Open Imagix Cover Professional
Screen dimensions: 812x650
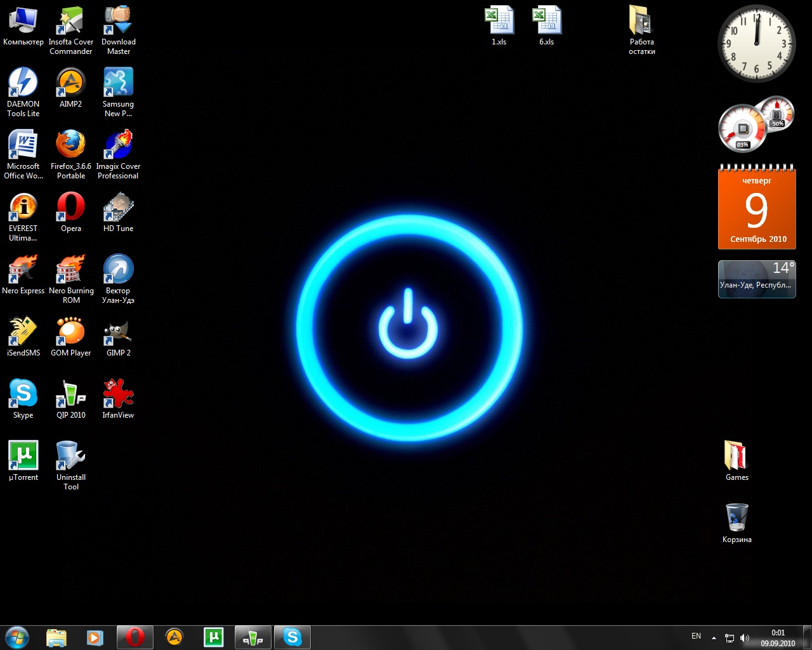click(118, 145)
